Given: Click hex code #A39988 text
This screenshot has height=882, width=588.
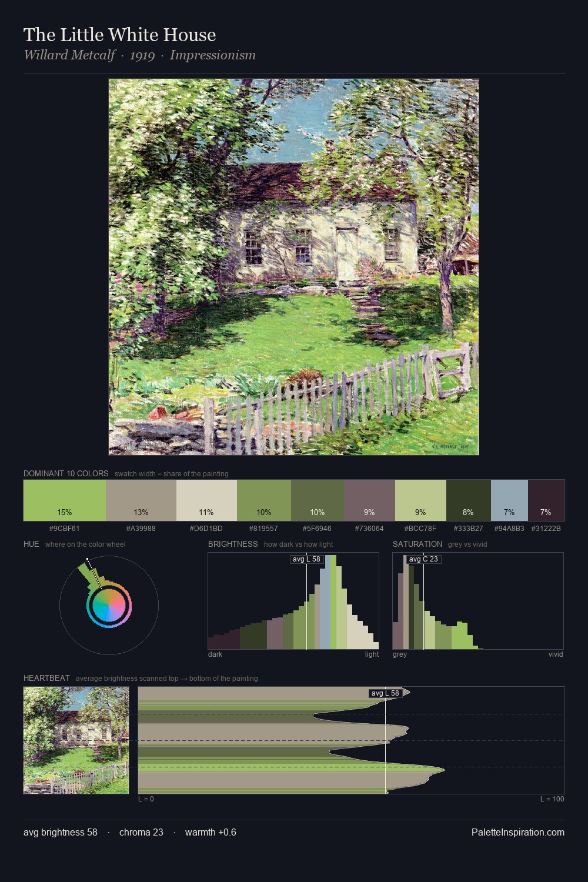Looking at the screenshot, I should coord(141,528).
